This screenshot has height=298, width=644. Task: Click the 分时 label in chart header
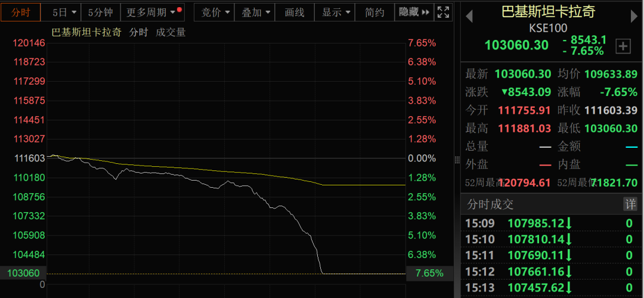point(138,32)
